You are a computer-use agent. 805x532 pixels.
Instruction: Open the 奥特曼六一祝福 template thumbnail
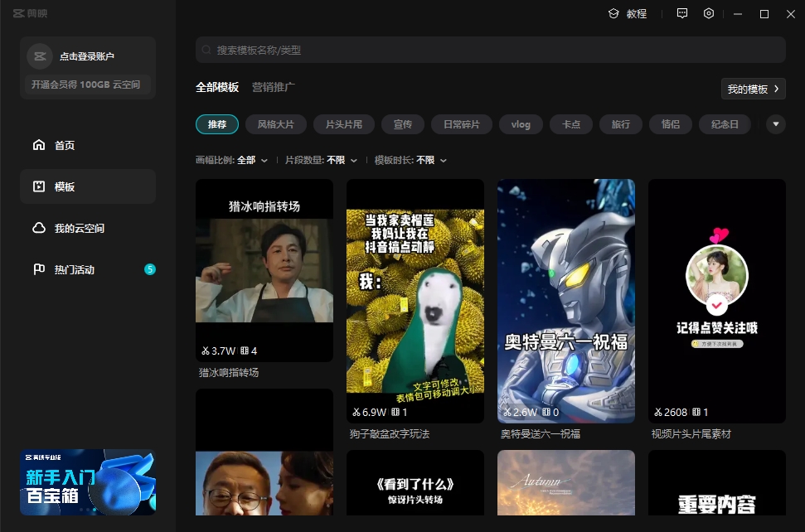point(566,301)
